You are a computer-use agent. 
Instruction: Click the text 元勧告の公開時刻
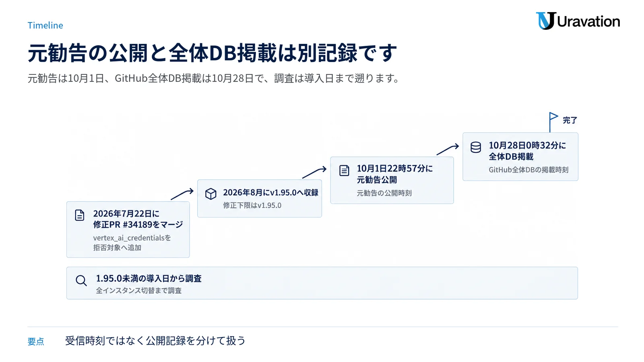click(x=384, y=193)
